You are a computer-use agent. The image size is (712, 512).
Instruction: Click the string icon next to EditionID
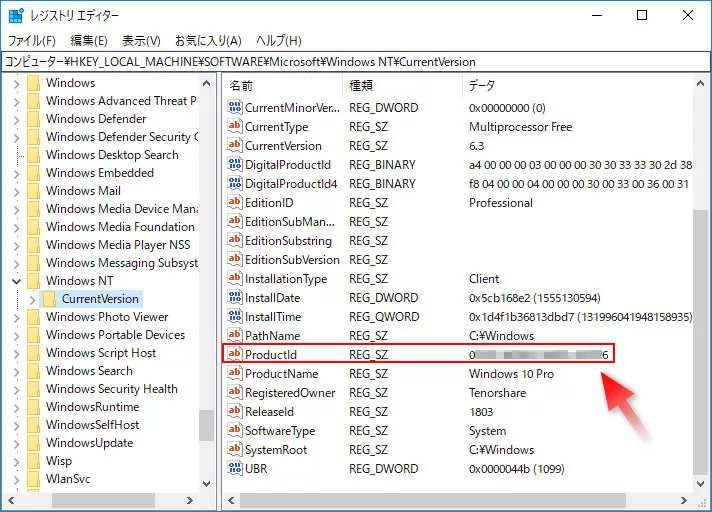coord(235,202)
